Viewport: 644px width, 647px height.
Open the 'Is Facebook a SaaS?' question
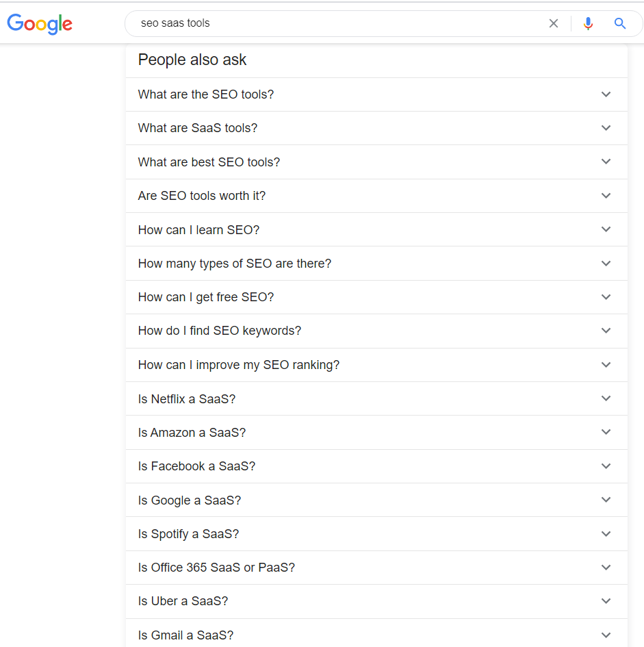click(376, 466)
